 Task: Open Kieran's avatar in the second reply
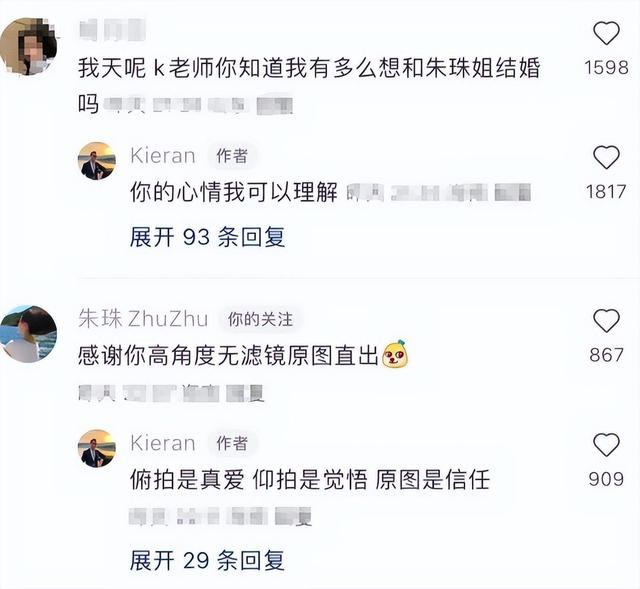97,448
